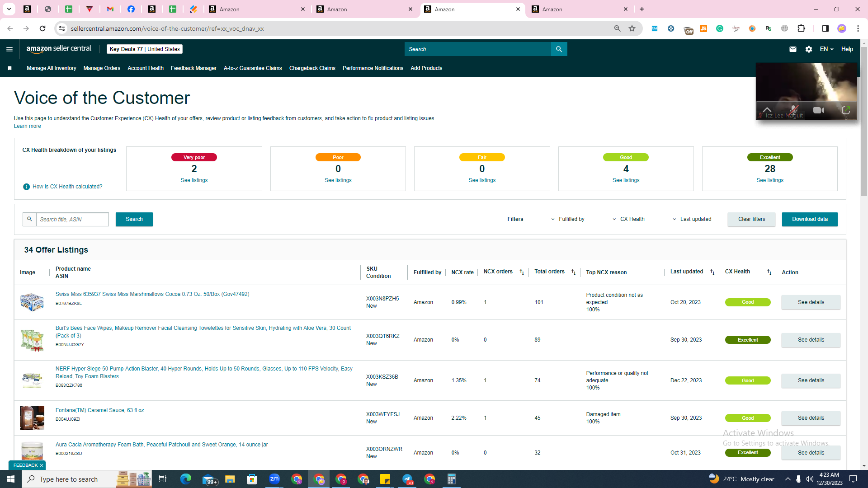Open Telegram from the taskbar
The image size is (868, 488).
pos(407,479)
